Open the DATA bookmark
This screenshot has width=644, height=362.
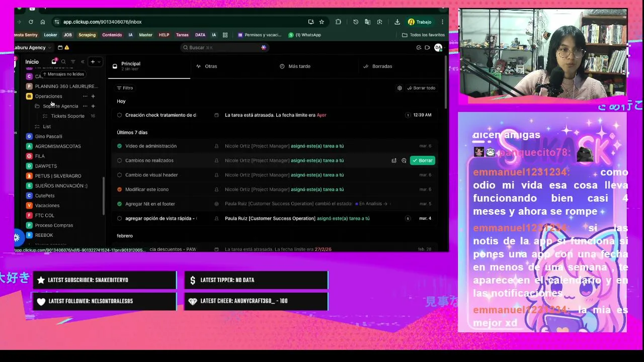pos(200,35)
